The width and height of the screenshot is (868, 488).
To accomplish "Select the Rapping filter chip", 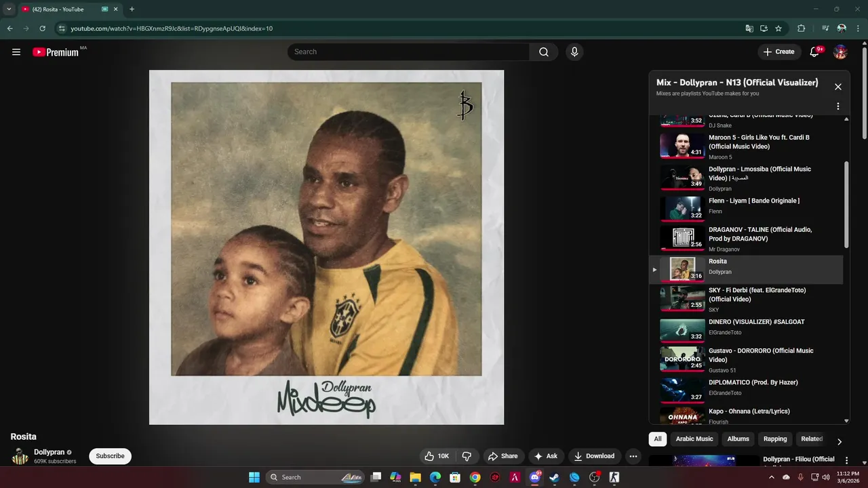I will click(x=775, y=439).
